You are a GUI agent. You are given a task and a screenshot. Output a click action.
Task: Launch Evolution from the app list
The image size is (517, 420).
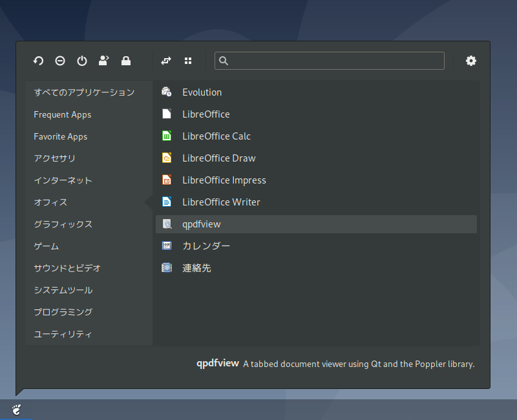(316, 92)
